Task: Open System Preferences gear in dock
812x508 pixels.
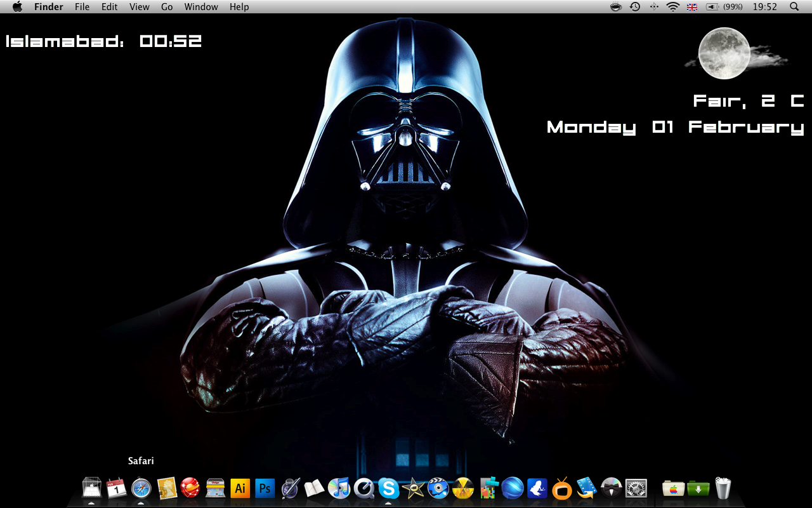Action: coord(636,488)
